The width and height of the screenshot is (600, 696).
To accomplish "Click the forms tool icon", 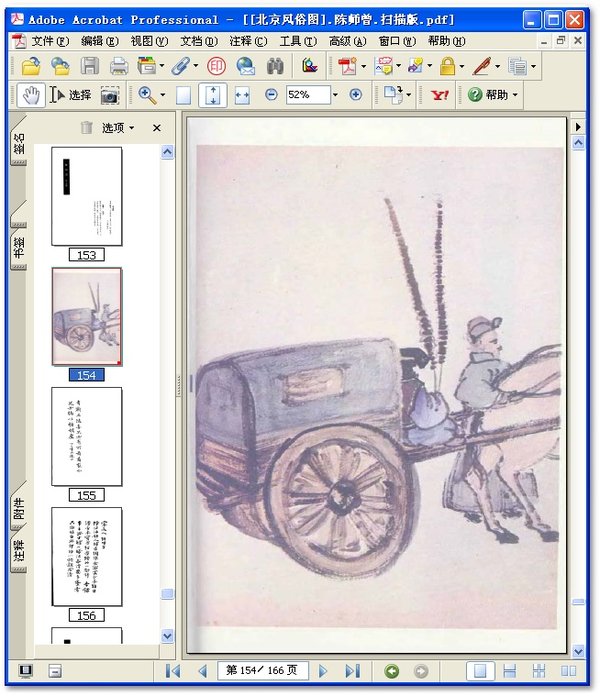I will [x=517, y=67].
